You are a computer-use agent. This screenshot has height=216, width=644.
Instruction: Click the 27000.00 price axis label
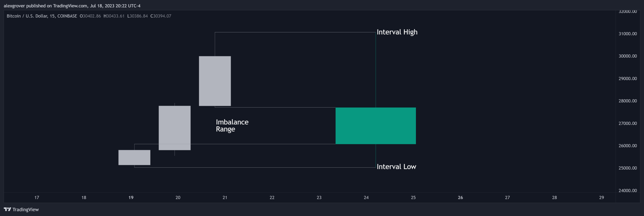pos(627,123)
